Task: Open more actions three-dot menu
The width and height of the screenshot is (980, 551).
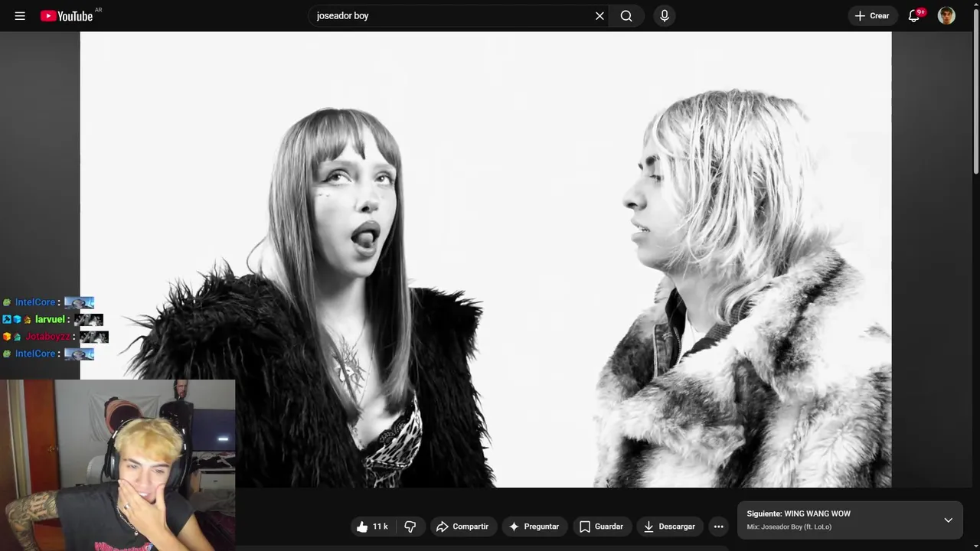Action: (x=718, y=527)
